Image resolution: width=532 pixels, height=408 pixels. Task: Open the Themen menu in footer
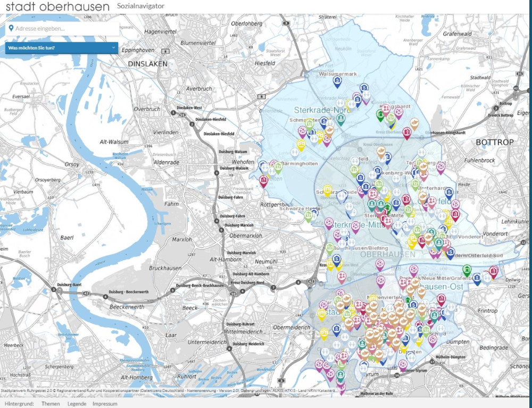(51, 404)
